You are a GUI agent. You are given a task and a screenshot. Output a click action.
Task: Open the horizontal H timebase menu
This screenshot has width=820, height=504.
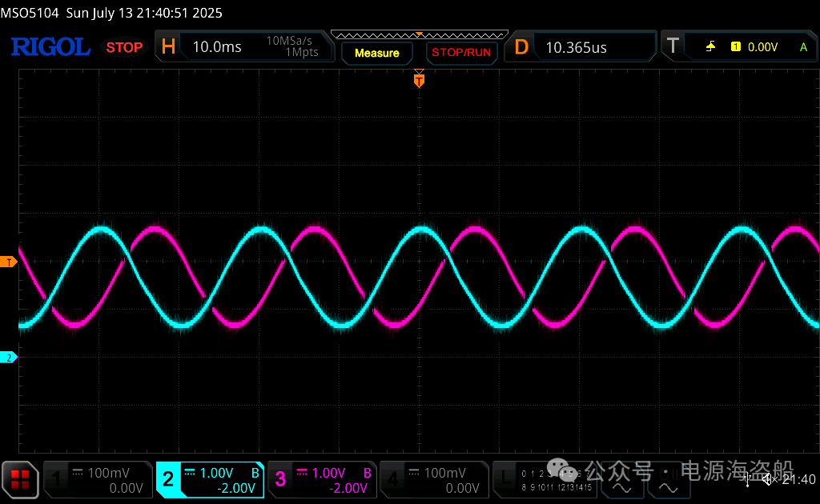coord(168,46)
